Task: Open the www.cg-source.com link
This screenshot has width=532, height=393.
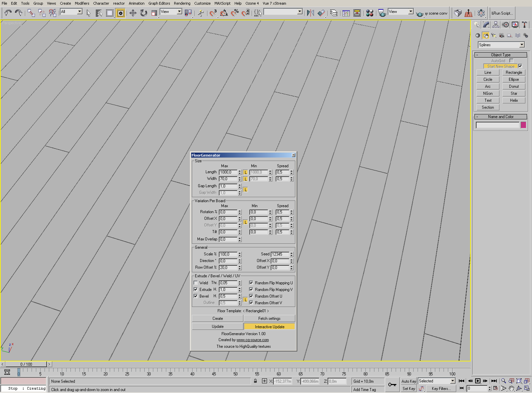Action: 253,340
